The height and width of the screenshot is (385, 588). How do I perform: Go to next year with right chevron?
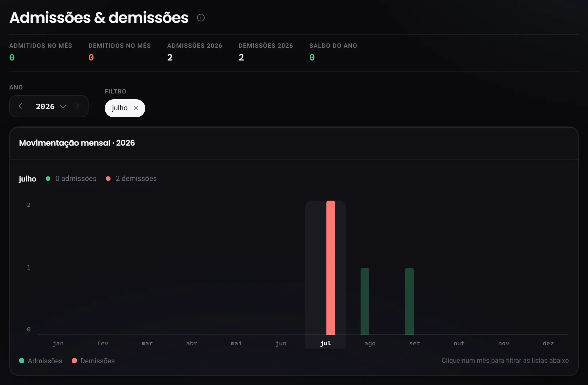point(77,106)
